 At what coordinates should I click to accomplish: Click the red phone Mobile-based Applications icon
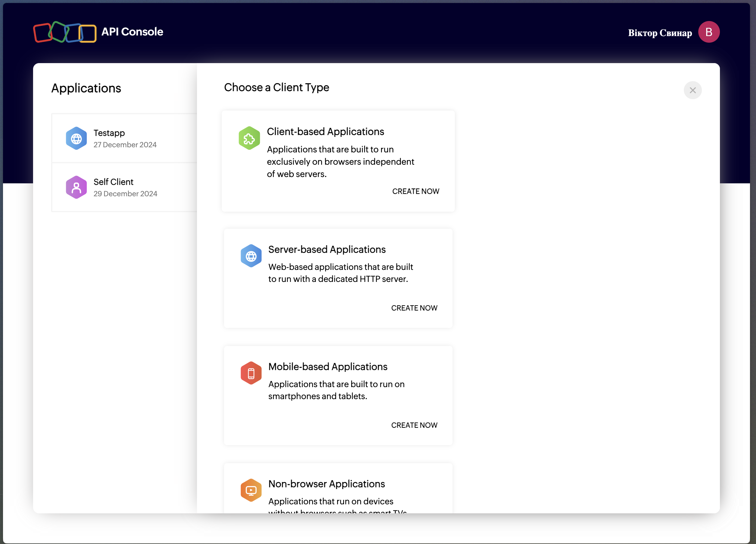pyautogui.click(x=251, y=373)
